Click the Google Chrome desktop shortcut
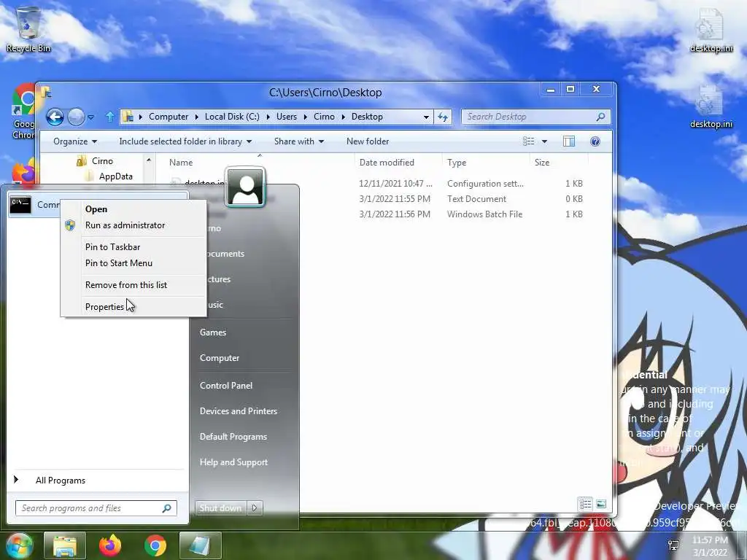This screenshot has width=747, height=560. 24,112
